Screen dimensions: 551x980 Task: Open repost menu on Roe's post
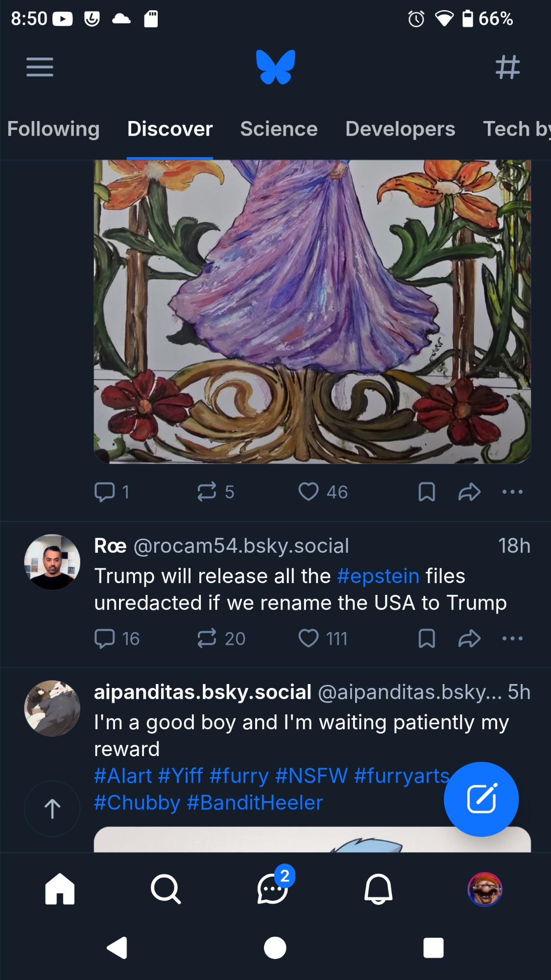click(207, 638)
